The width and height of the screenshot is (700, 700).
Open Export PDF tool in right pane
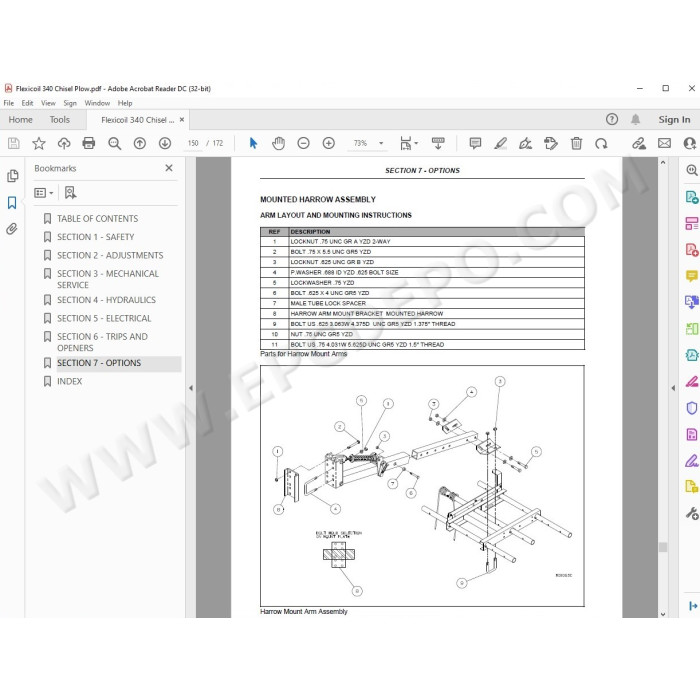692,197
